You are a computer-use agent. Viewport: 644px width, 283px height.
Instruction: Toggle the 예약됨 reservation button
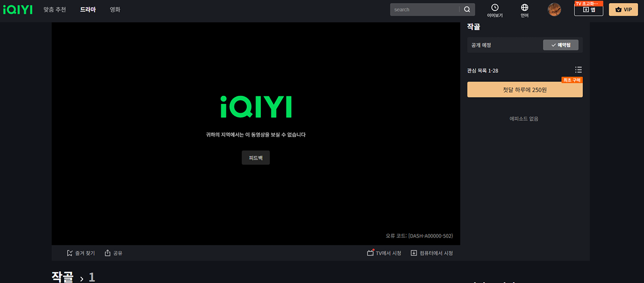pyautogui.click(x=561, y=45)
